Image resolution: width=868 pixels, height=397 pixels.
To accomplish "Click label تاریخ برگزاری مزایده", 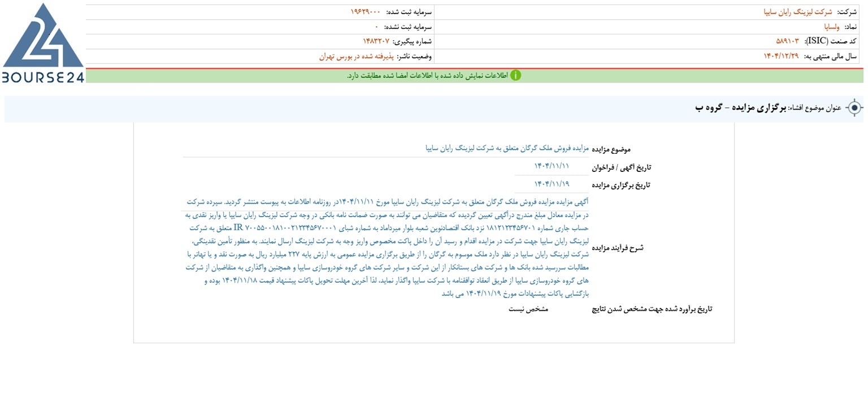I will click(x=621, y=185).
